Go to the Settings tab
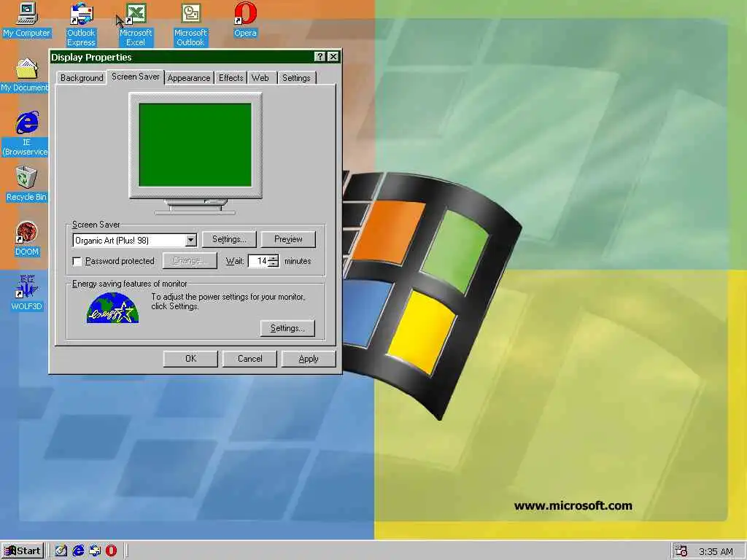Viewport: 747px width, 560px height. (296, 77)
